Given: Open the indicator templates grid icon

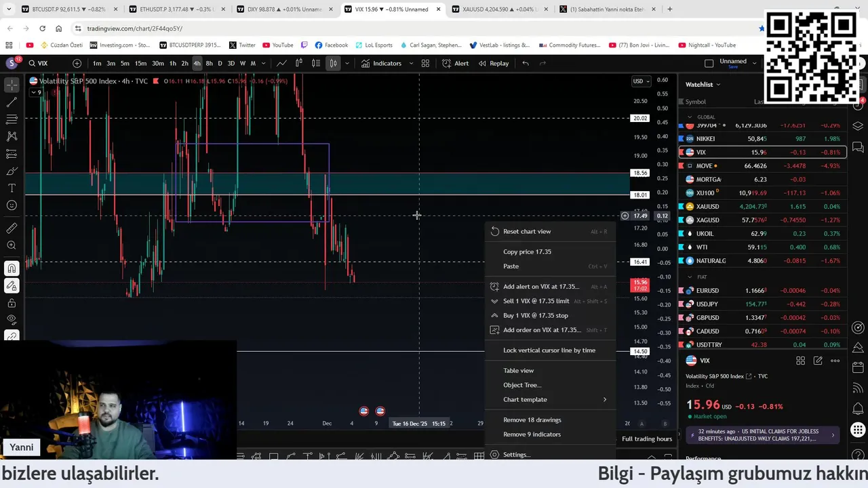Looking at the screenshot, I should pos(425,63).
